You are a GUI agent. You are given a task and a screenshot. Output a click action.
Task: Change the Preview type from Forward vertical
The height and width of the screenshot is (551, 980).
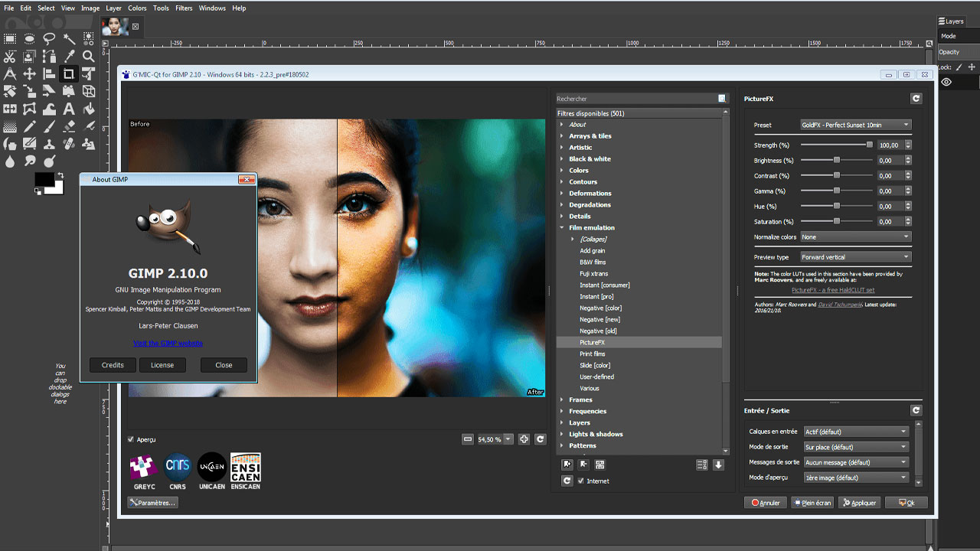click(855, 256)
